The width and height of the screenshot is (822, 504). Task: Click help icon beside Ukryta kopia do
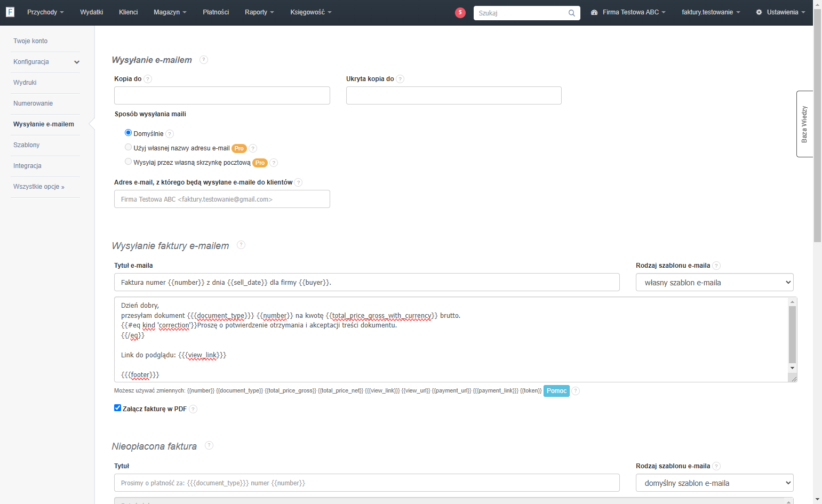(400, 79)
